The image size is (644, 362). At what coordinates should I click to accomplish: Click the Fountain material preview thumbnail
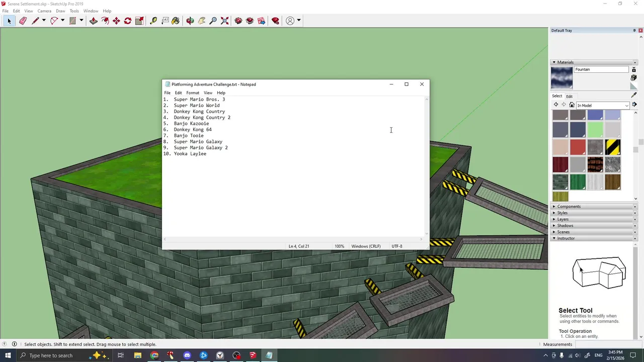[561, 78]
